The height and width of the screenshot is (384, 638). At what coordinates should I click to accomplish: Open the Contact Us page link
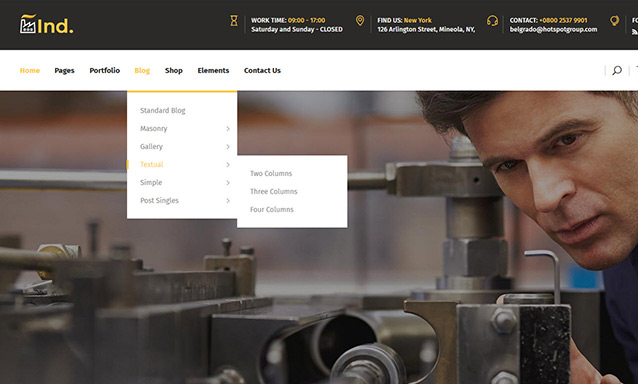coord(262,70)
